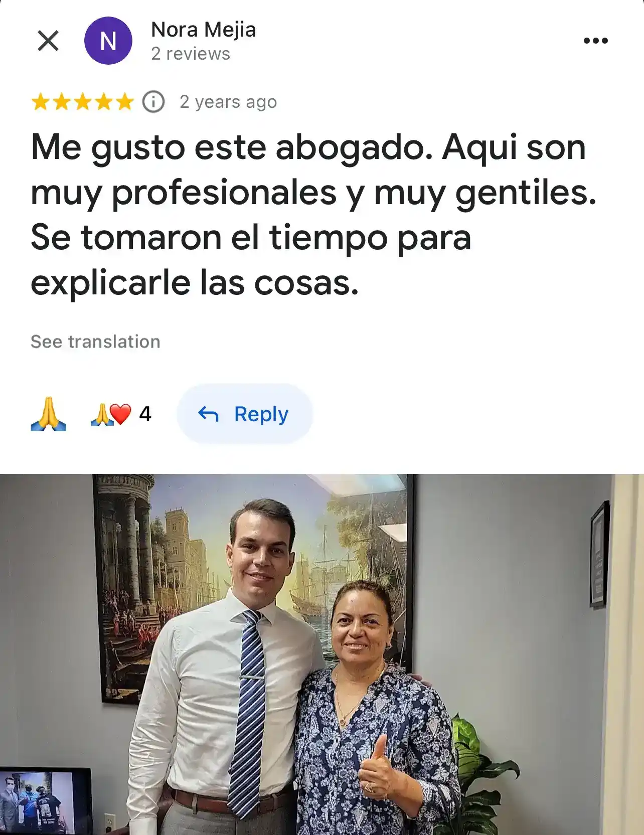
Task: Click the Reply button
Action: pos(245,414)
